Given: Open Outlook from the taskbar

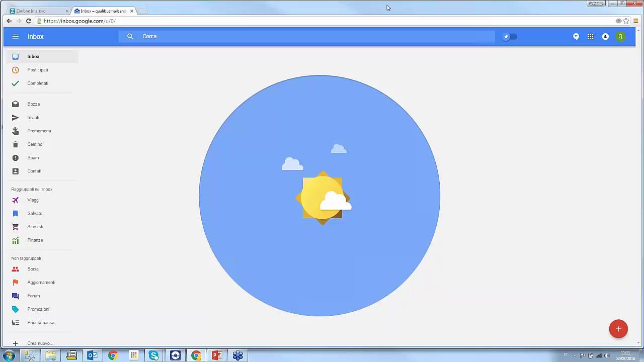Looking at the screenshot, I should (x=92, y=355).
